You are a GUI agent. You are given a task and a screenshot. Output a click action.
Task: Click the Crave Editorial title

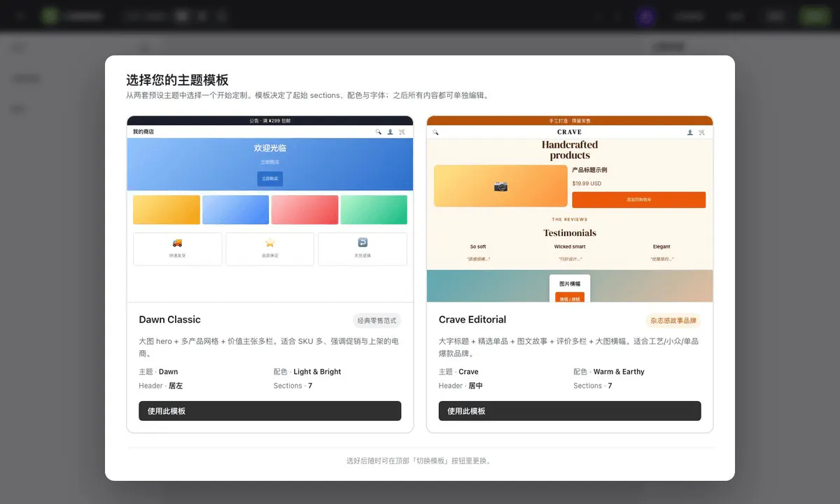pos(472,319)
